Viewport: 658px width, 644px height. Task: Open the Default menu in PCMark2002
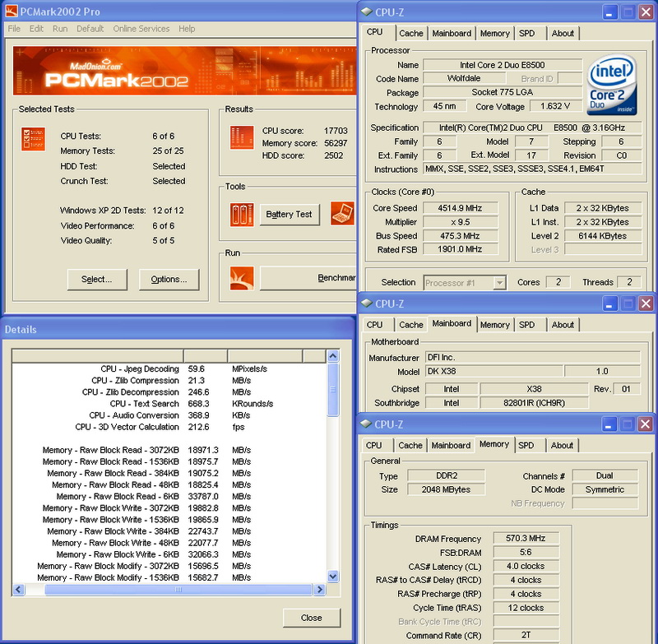pyautogui.click(x=90, y=29)
